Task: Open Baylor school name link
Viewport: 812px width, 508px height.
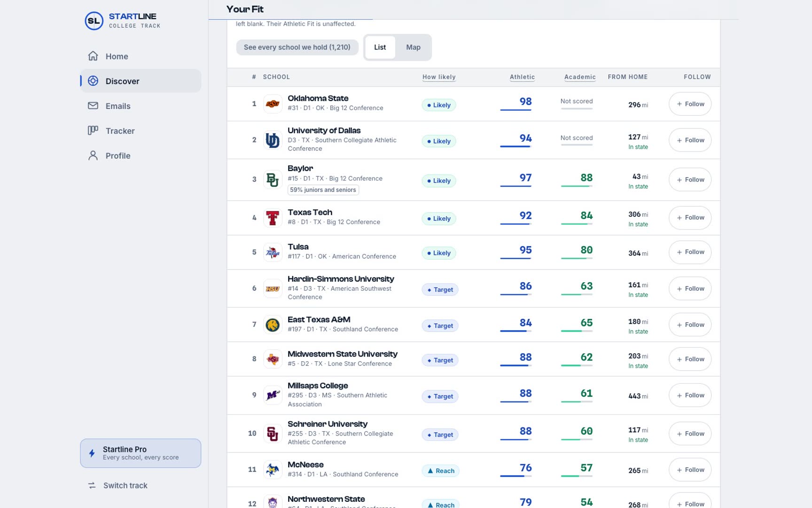Action: coord(300,168)
